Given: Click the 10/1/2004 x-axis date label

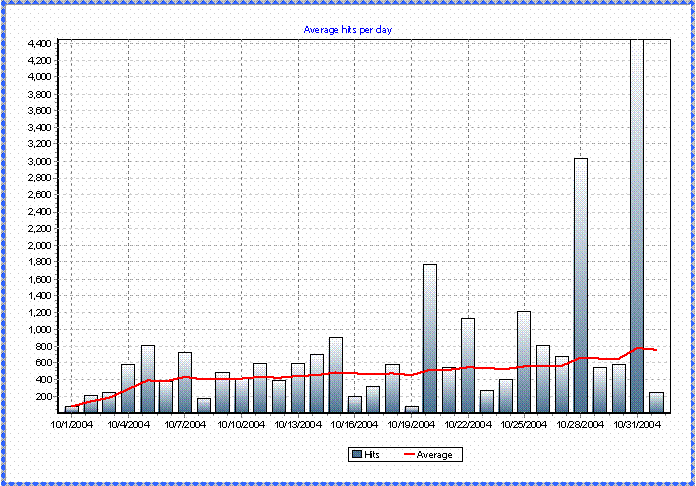Looking at the screenshot, I should click(x=72, y=424).
